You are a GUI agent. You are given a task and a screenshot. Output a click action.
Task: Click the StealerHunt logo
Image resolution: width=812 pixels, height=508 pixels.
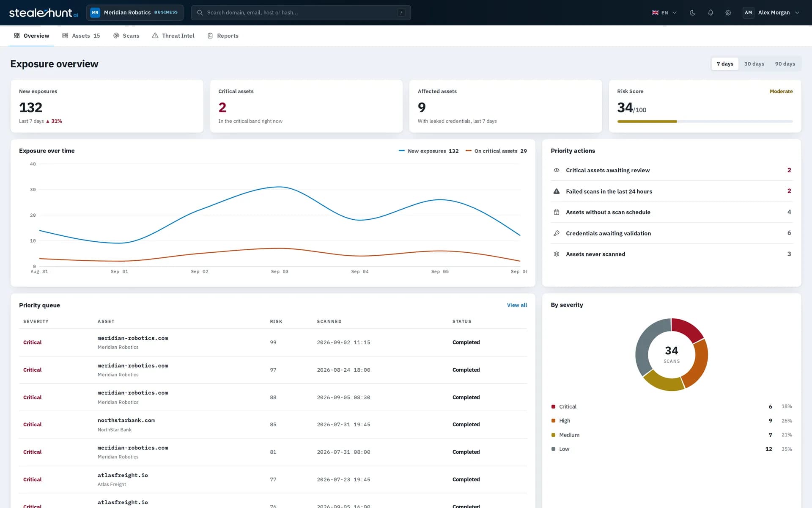point(44,13)
